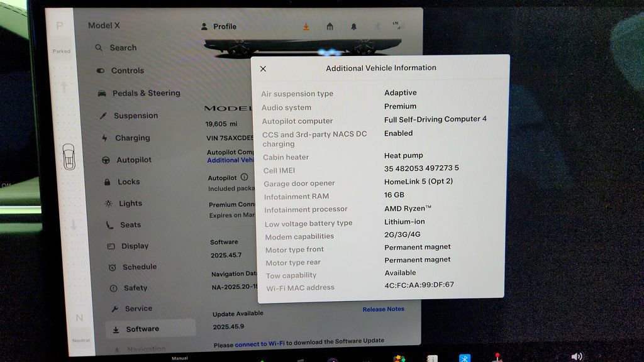Tap the Pedals & Steering icon

point(100,92)
